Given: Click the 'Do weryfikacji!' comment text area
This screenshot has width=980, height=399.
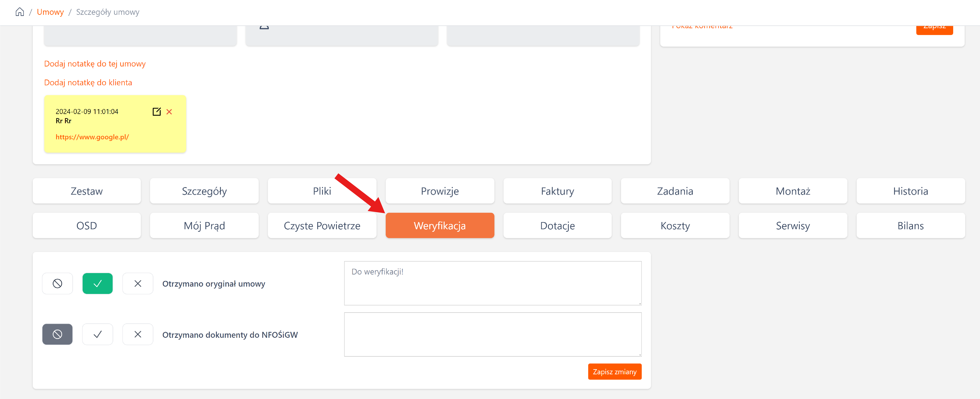Looking at the screenshot, I should 493,283.
